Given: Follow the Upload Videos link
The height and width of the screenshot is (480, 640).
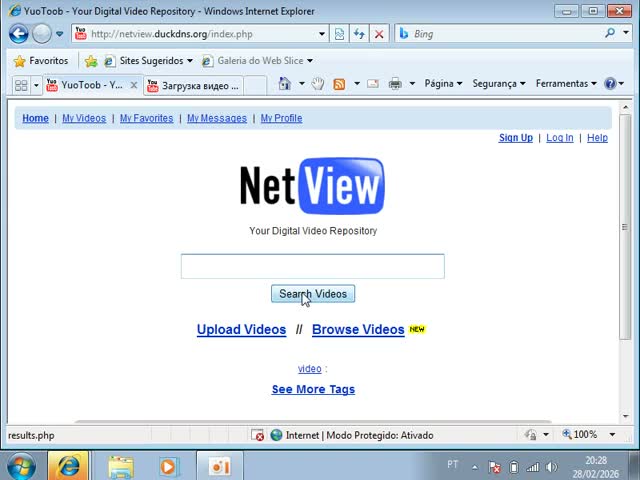Looking at the screenshot, I should 241,329.
